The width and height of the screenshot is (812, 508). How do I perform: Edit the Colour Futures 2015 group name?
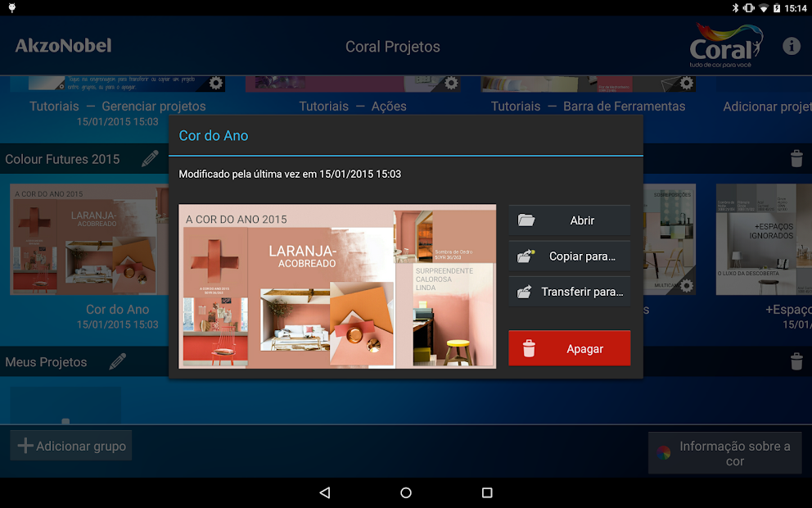pyautogui.click(x=150, y=159)
